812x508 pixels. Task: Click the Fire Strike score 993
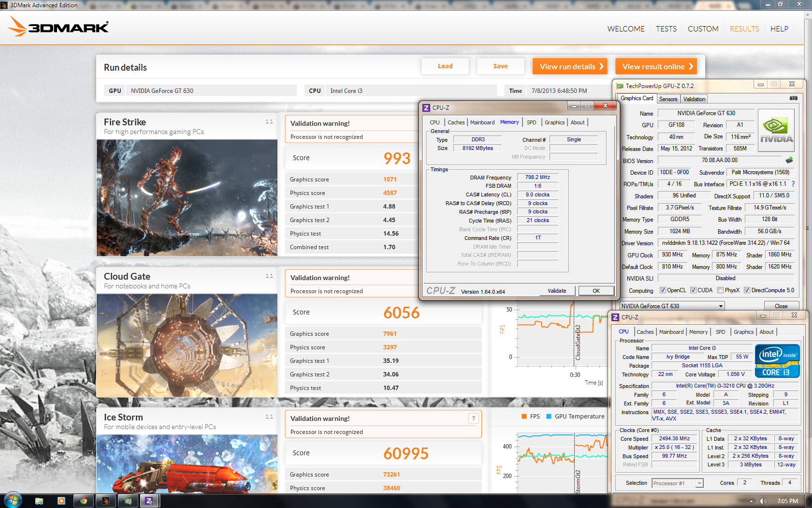pyautogui.click(x=397, y=158)
